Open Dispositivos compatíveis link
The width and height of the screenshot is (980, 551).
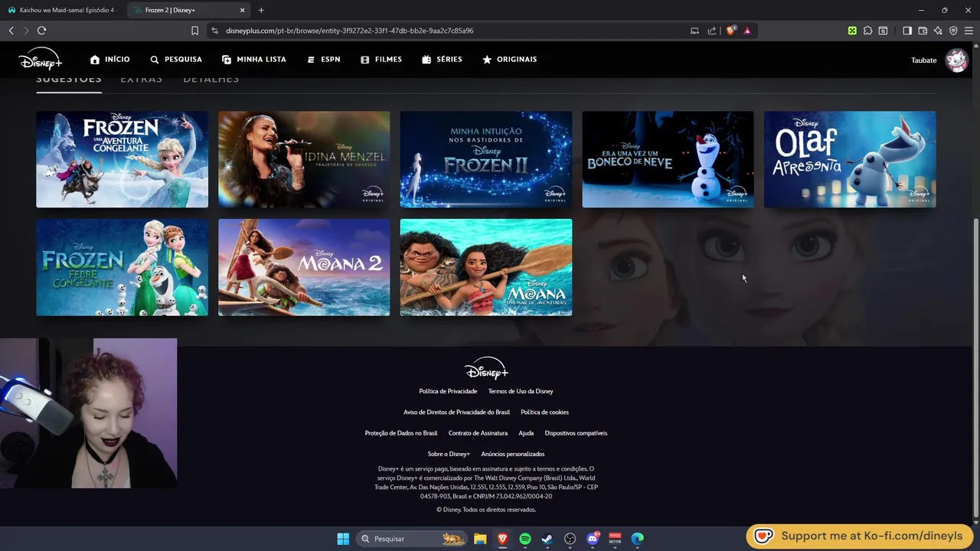pyautogui.click(x=576, y=433)
